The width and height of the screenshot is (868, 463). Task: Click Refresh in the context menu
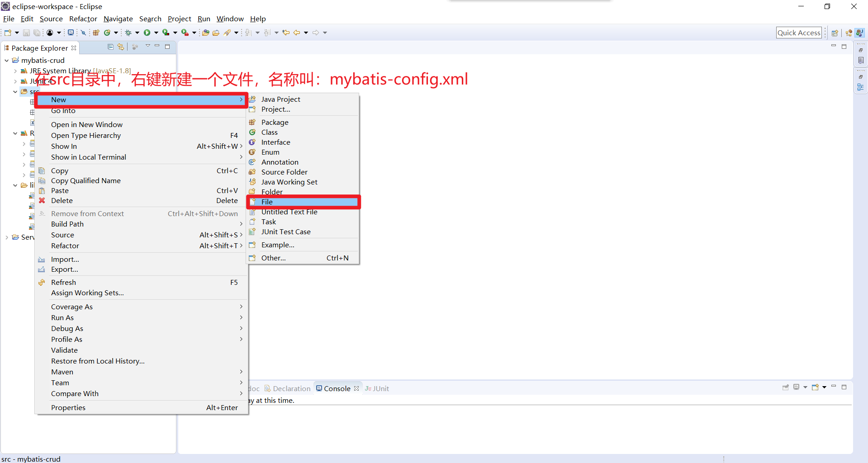point(142,283)
